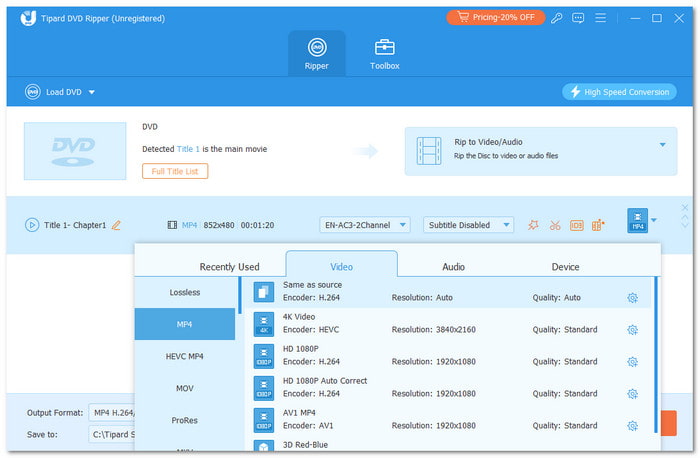
Task: Click the Full Title List button
Action: (x=175, y=171)
